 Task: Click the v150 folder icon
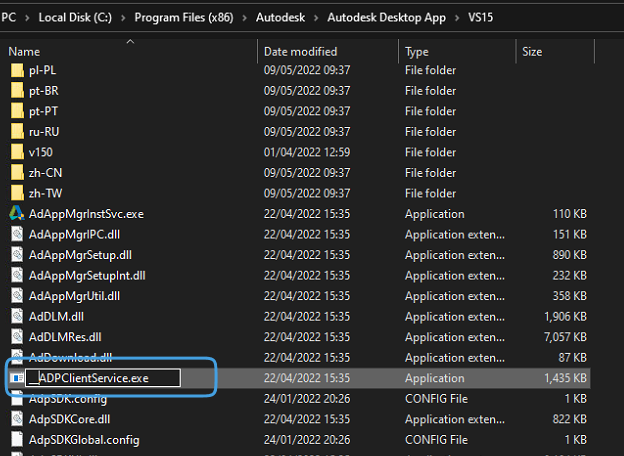click(16, 152)
